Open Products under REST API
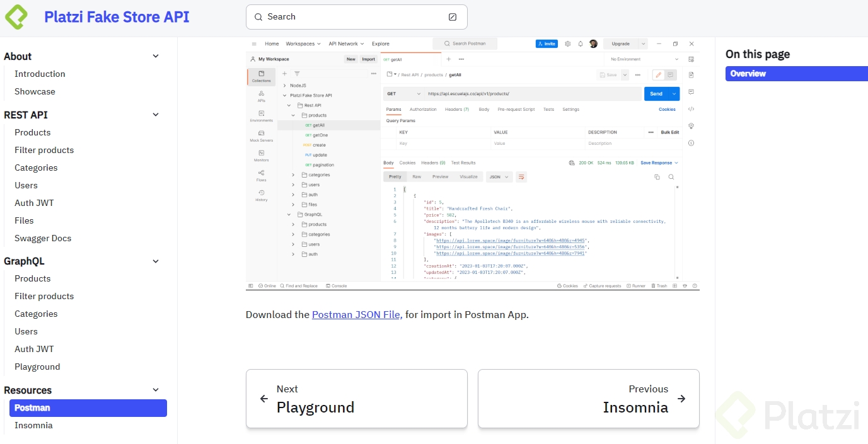This screenshot has height=444, width=868. [32, 132]
